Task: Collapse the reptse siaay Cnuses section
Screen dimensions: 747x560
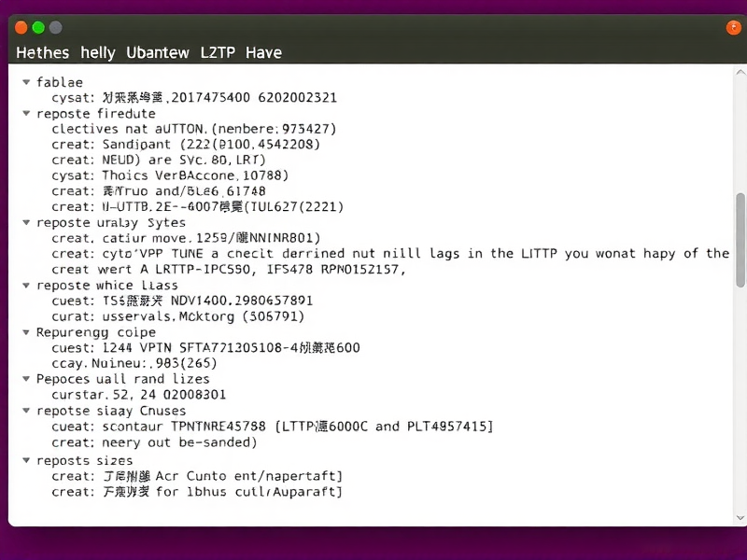Action: point(25,410)
